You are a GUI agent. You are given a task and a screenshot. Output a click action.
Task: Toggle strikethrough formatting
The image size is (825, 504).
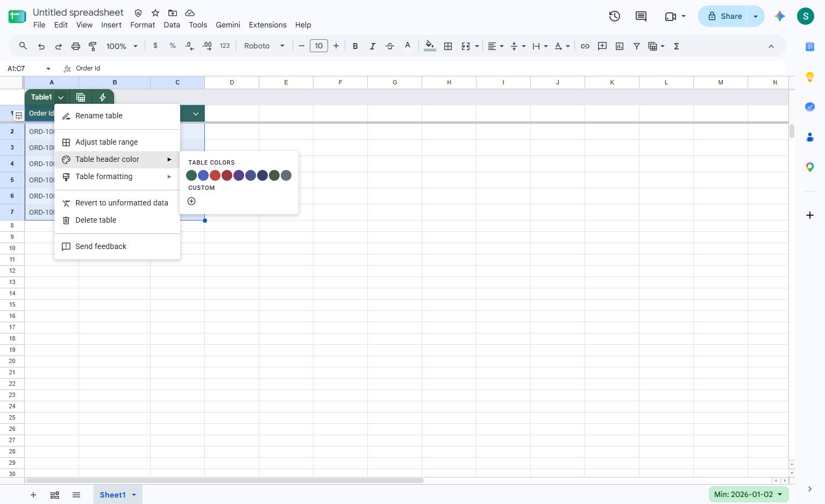click(x=390, y=46)
